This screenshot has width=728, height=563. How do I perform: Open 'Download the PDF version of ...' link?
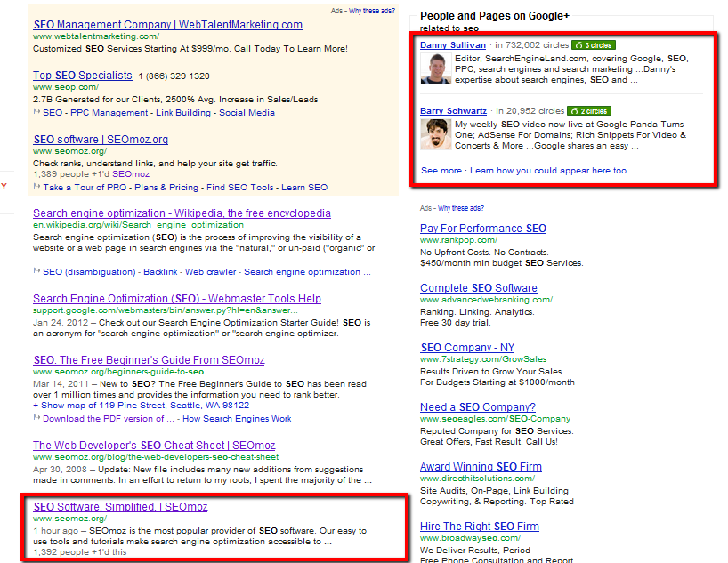109,419
